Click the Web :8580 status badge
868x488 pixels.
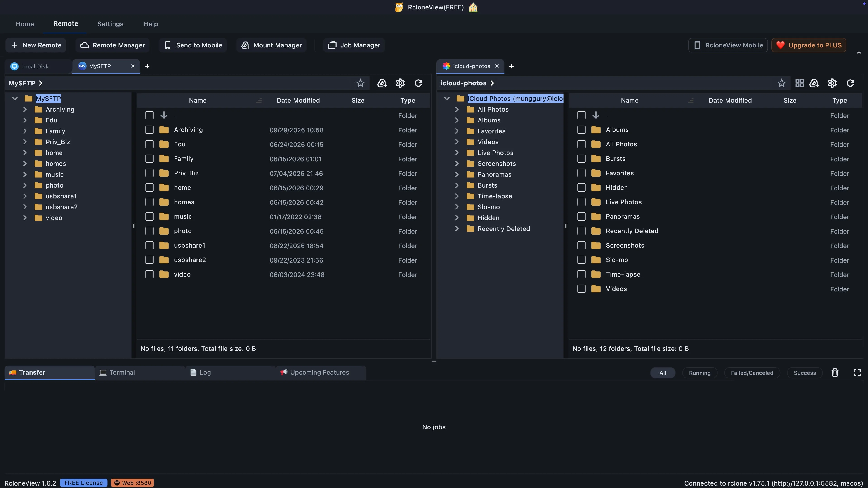click(x=132, y=483)
